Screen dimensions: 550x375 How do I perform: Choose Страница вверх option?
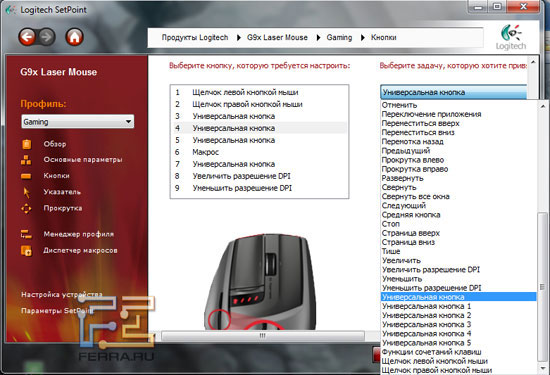tap(459, 233)
